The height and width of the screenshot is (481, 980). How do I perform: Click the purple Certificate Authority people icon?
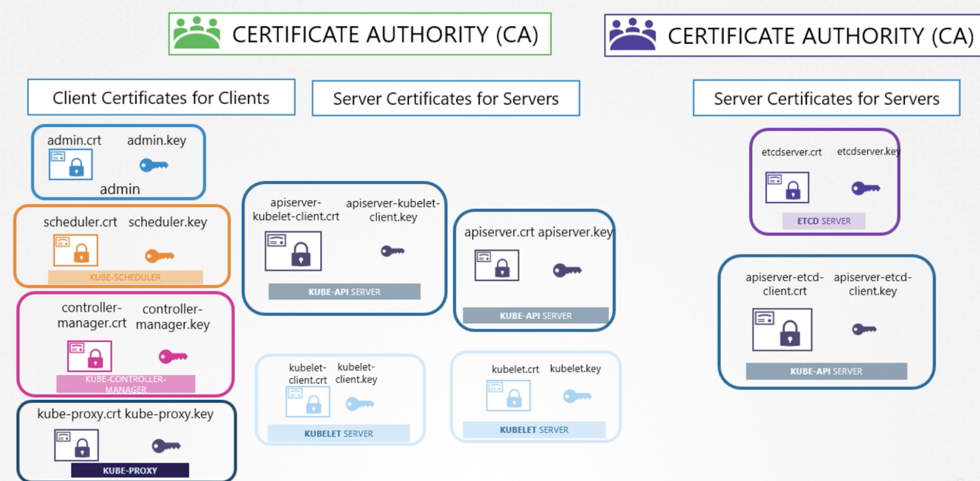point(632,34)
